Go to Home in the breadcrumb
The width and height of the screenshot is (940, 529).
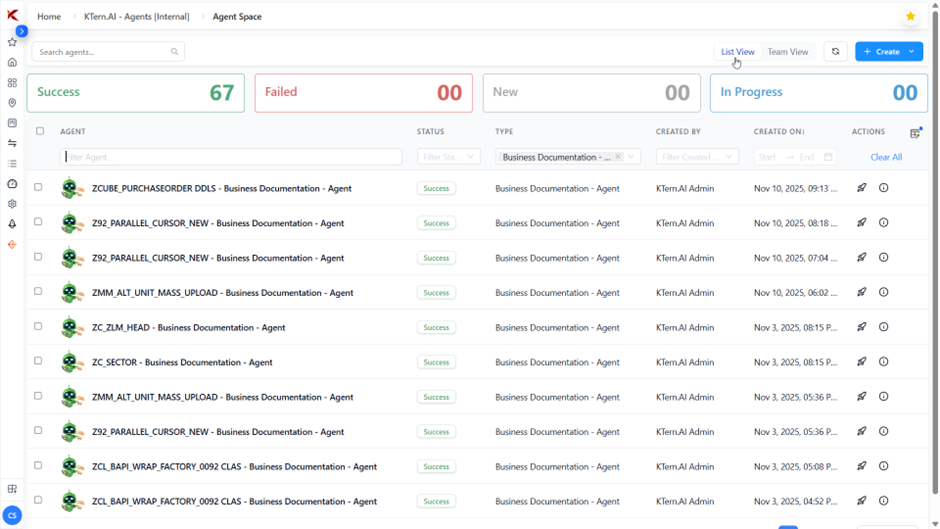pos(49,17)
